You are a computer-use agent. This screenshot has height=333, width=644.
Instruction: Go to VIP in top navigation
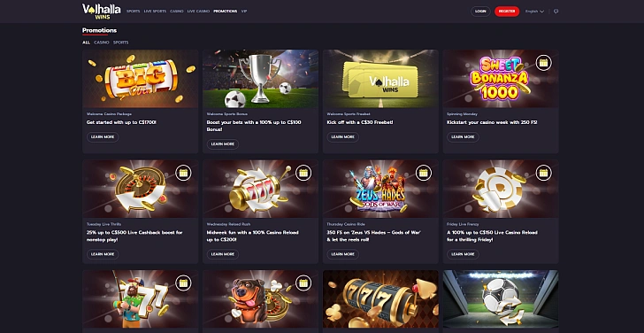click(x=244, y=12)
